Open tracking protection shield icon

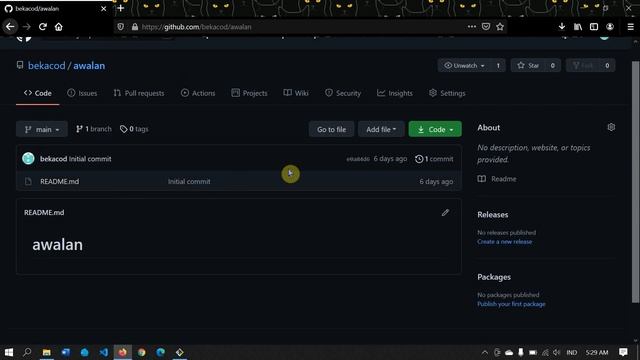coord(120,27)
